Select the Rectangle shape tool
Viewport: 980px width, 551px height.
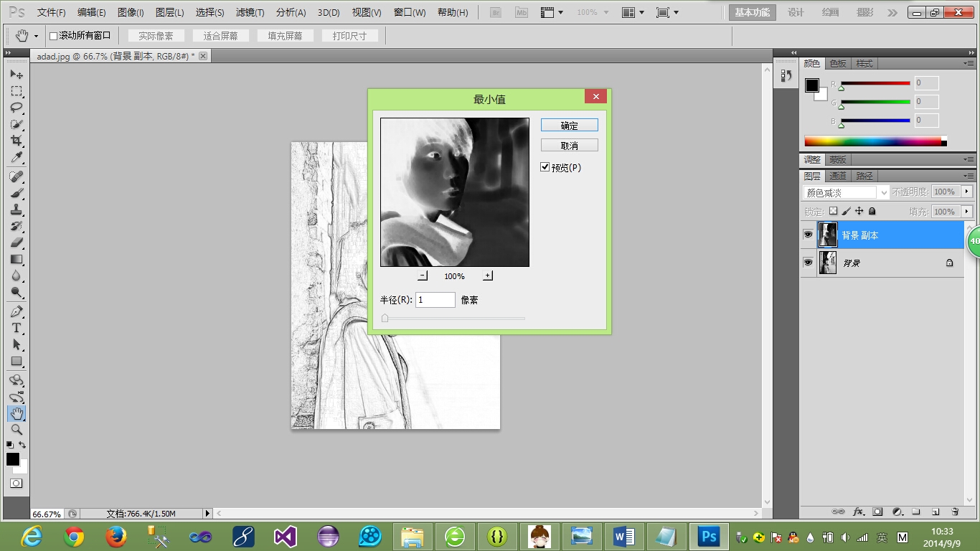pyautogui.click(x=17, y=361)
